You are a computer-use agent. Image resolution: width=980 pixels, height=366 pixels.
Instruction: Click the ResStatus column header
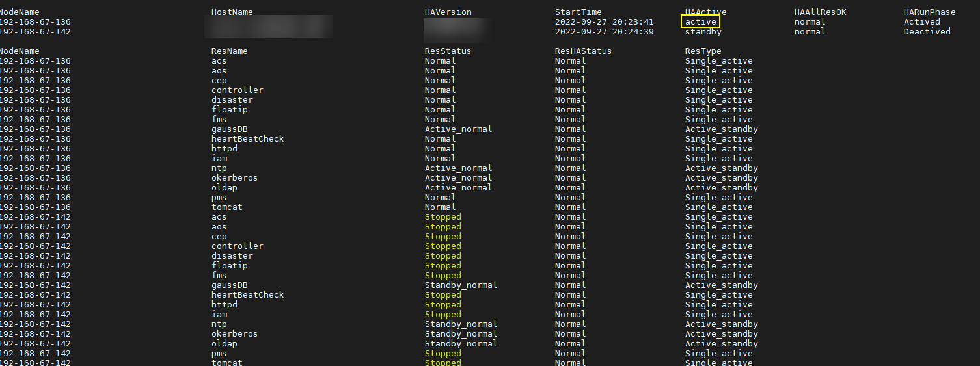tap(448, 51)
